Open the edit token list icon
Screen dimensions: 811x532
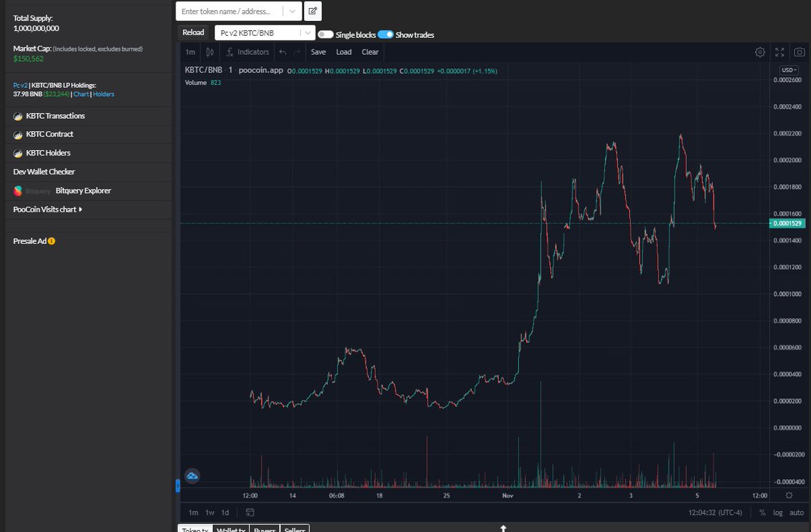[313, 11]
